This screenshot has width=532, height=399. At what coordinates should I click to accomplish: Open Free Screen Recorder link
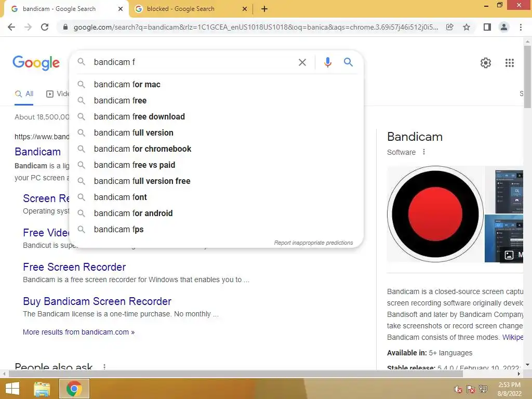[x=74, y=267]
